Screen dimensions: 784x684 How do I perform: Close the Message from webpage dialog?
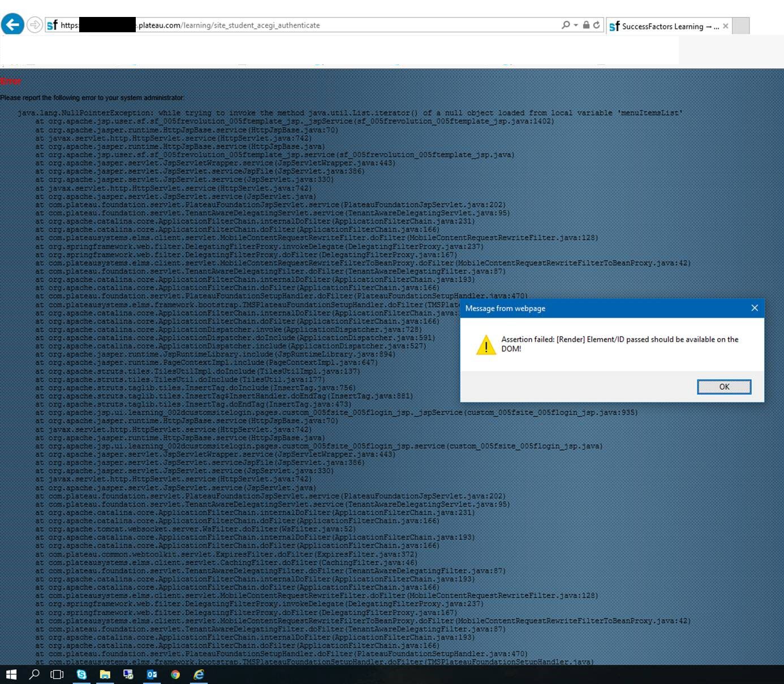tap(754, 308)
